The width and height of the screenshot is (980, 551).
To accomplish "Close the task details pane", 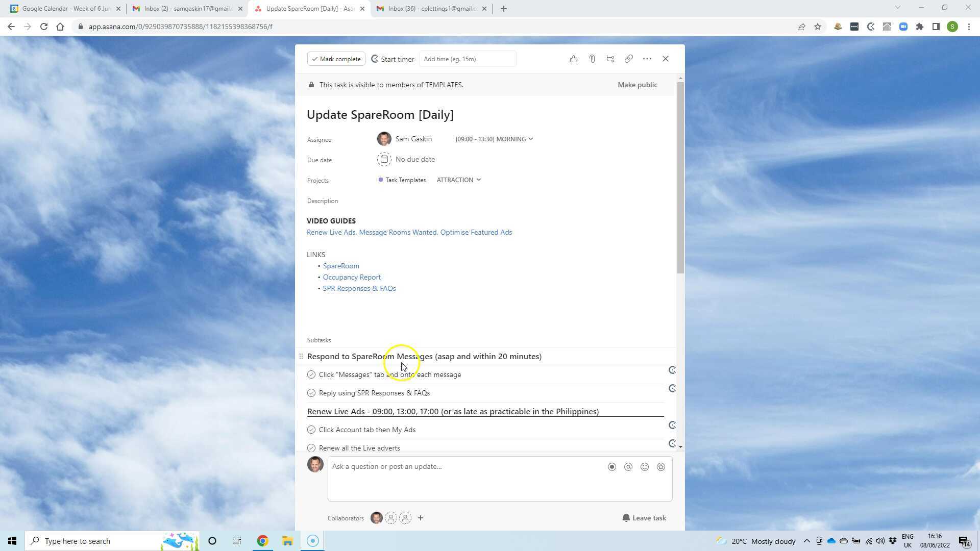I will (x=666, y=59).
